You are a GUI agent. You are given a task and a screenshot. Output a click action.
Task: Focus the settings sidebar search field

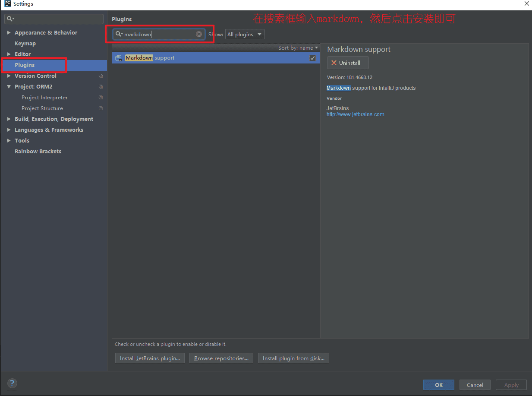coord(54,19)
